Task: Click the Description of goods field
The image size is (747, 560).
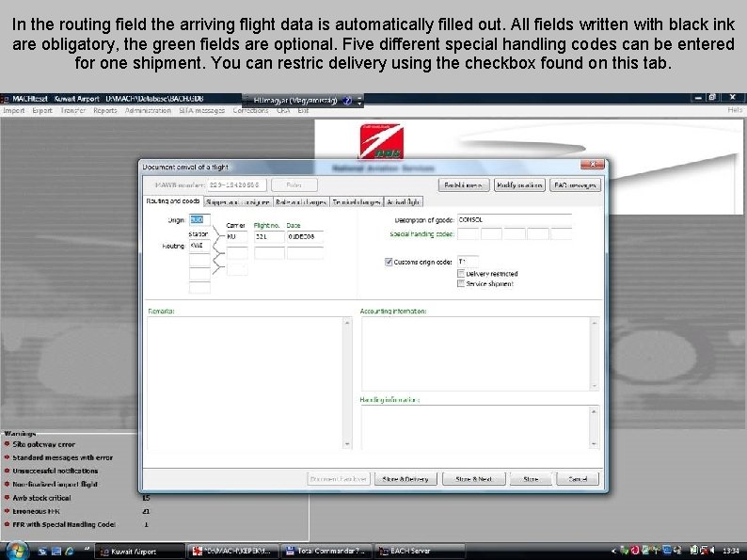Action: point(515,219)
